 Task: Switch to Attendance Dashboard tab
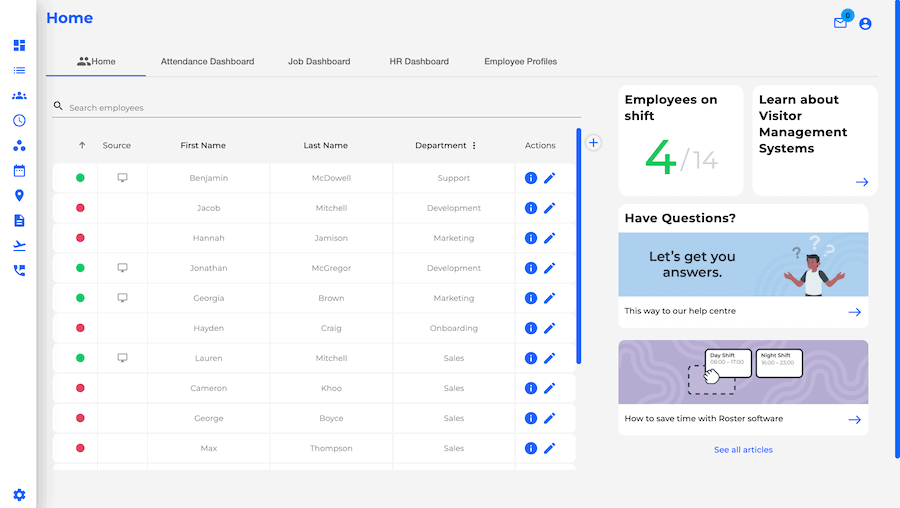207,61
